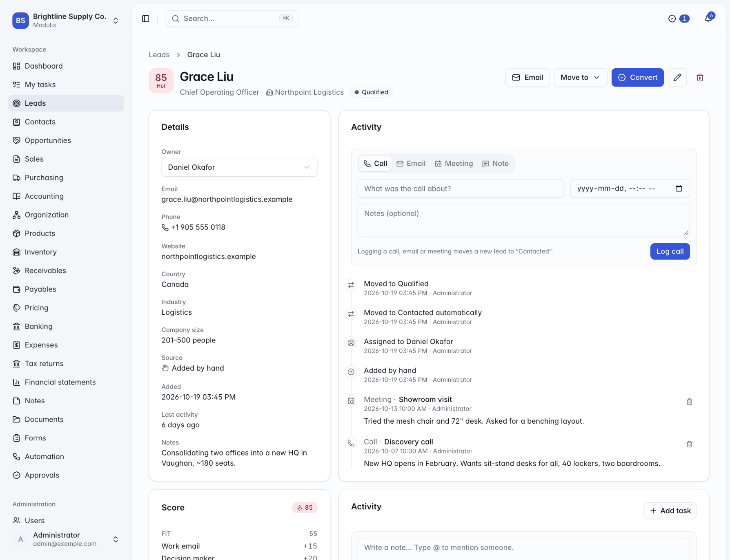Screen dimensions: 730x560
Task: Switch to the Note activity tab
Action: [x=496, y=164]
